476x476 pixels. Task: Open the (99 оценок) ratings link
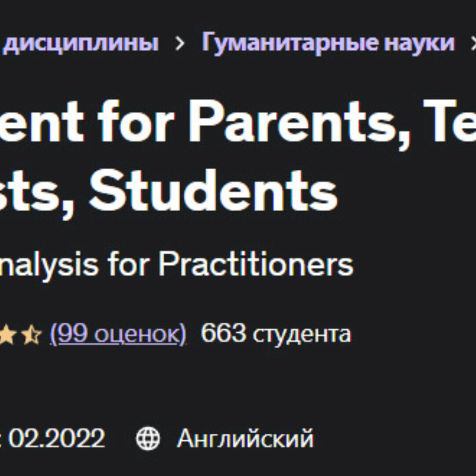118,334
